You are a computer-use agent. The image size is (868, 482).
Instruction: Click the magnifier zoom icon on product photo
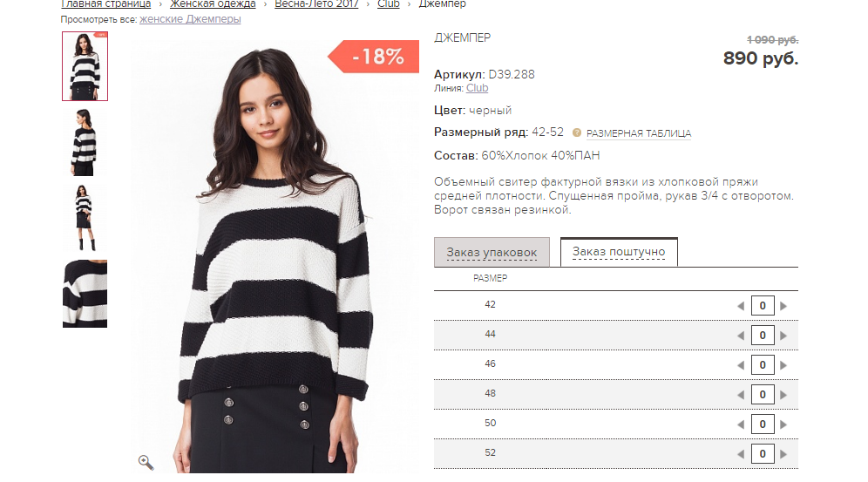(x=146, y=462)
